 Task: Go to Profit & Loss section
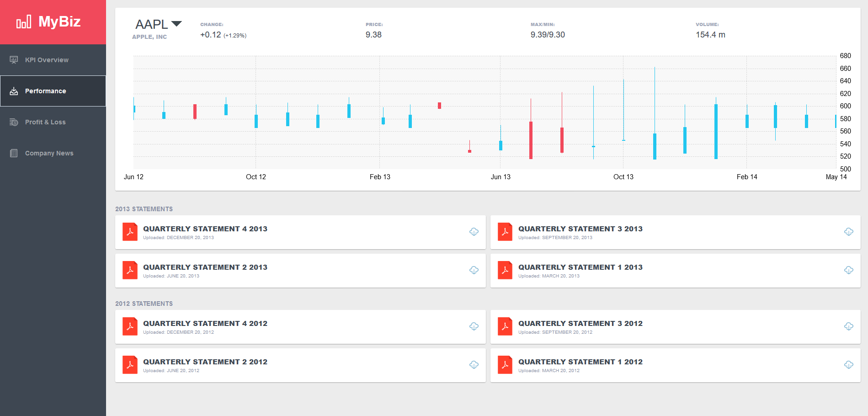coord(53,122)
